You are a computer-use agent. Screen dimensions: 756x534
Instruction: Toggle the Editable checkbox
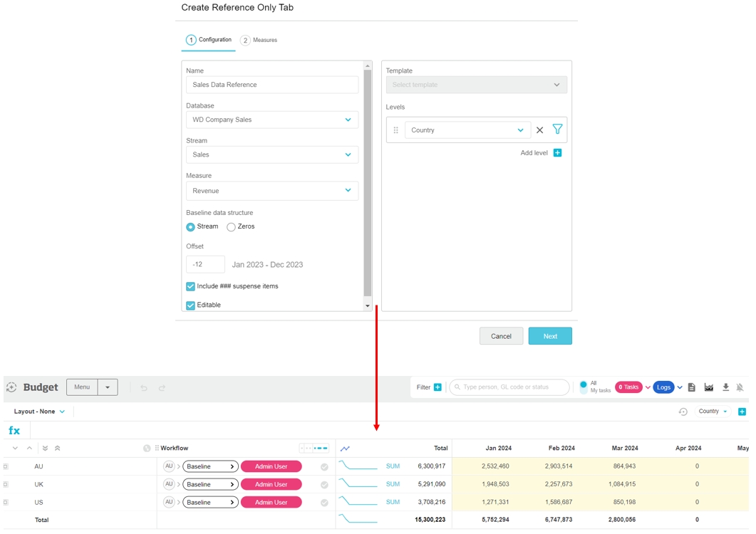(x=191, y=305)
